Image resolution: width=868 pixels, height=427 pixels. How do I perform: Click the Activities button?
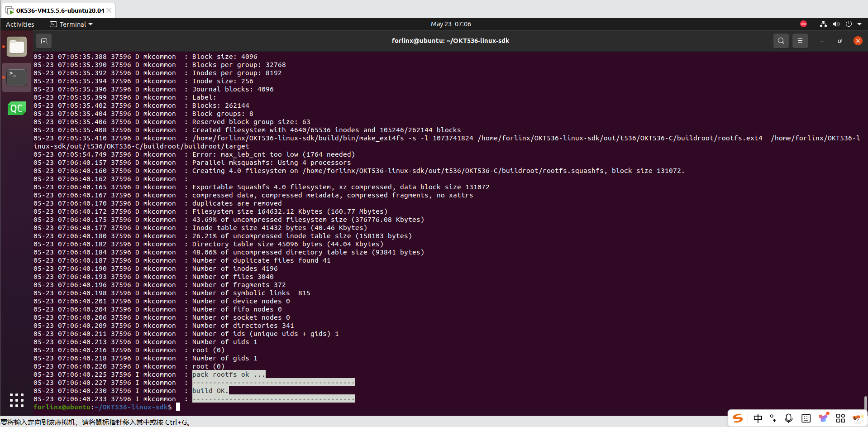(20, 24)
